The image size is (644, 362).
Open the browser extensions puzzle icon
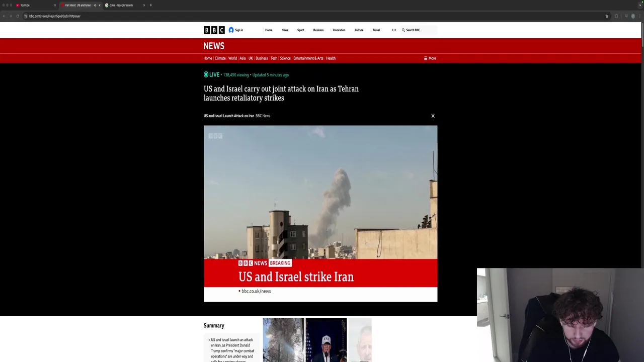(616, 16)
